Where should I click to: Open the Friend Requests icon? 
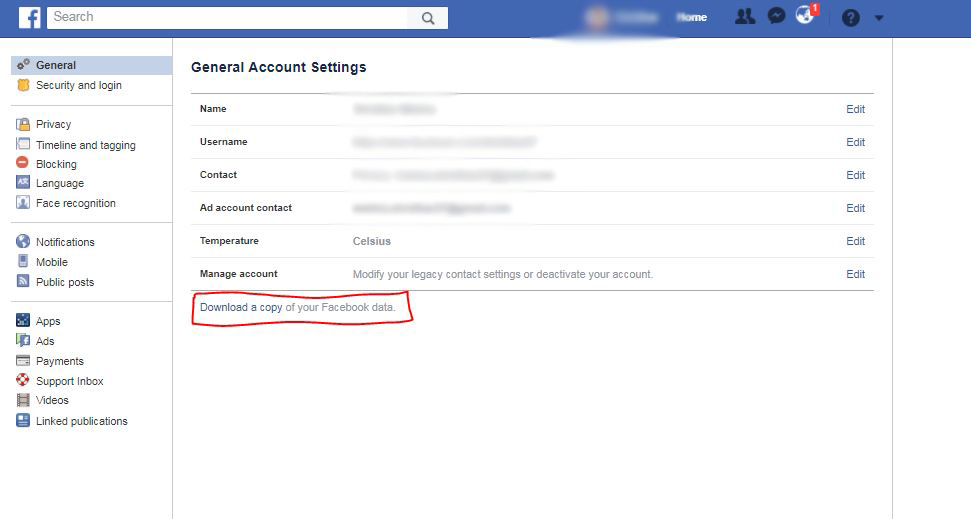tap(744, 17)
